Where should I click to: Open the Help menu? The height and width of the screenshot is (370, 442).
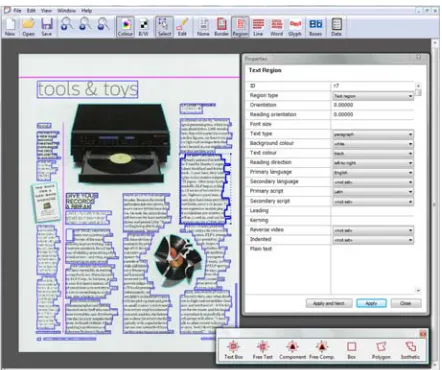pos(87,11)
